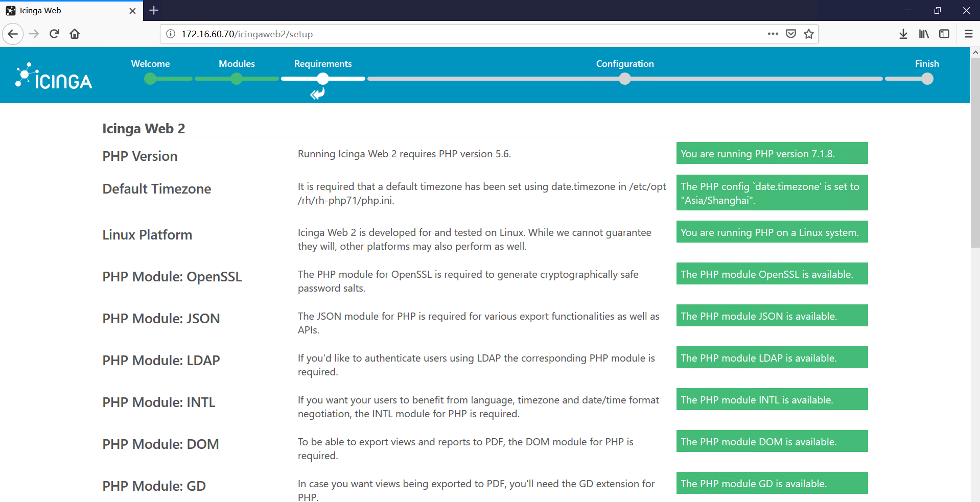Go to the Modules wizard step
Viewport: 980px width, 502px height.
237,64
